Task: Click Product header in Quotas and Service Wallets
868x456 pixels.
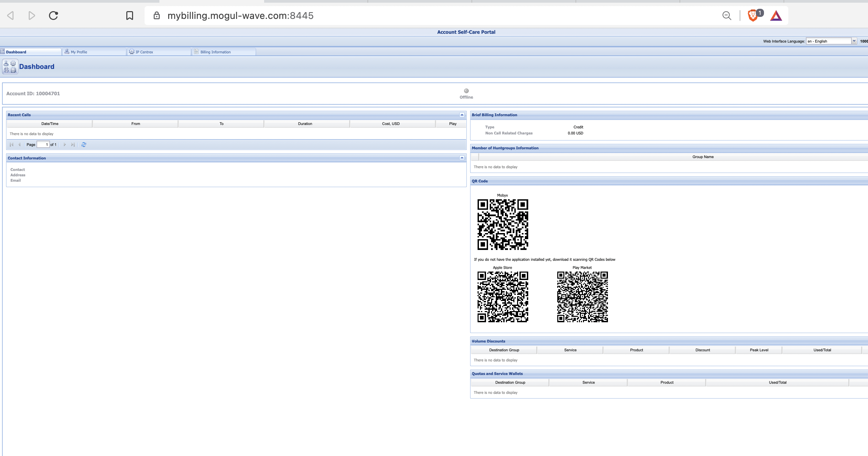Action: (667, 382)
